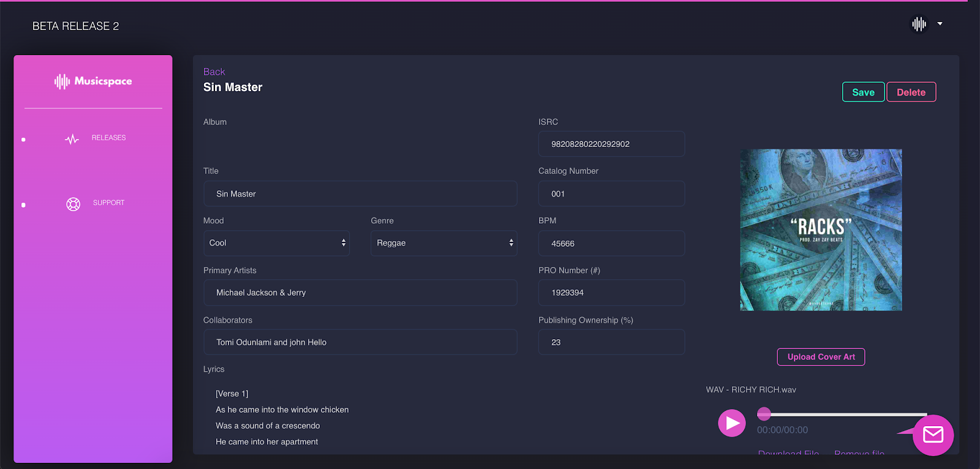Click the Back link
Screen dimensions: 980x469
pyautogui.click(x=214, y=72)
